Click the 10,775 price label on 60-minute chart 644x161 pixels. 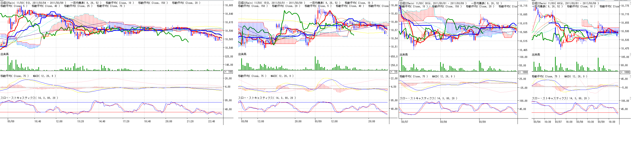coord(625,6)
